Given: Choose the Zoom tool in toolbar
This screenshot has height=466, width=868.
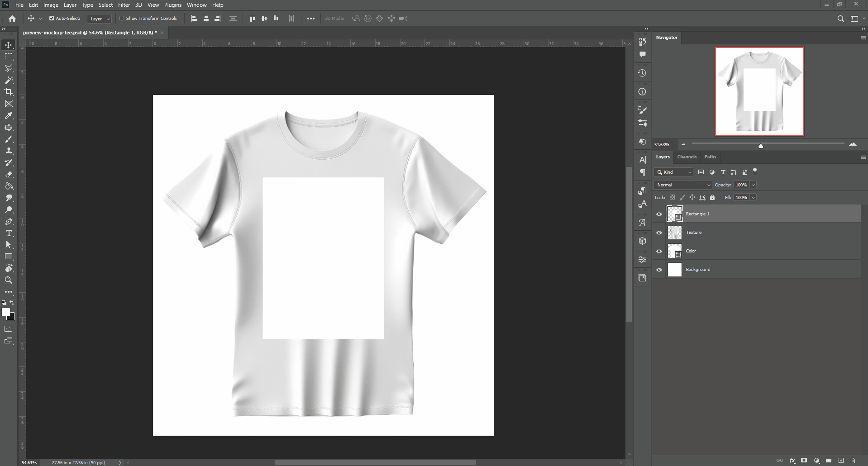Looking at the screenshot, I should [9, 281].
